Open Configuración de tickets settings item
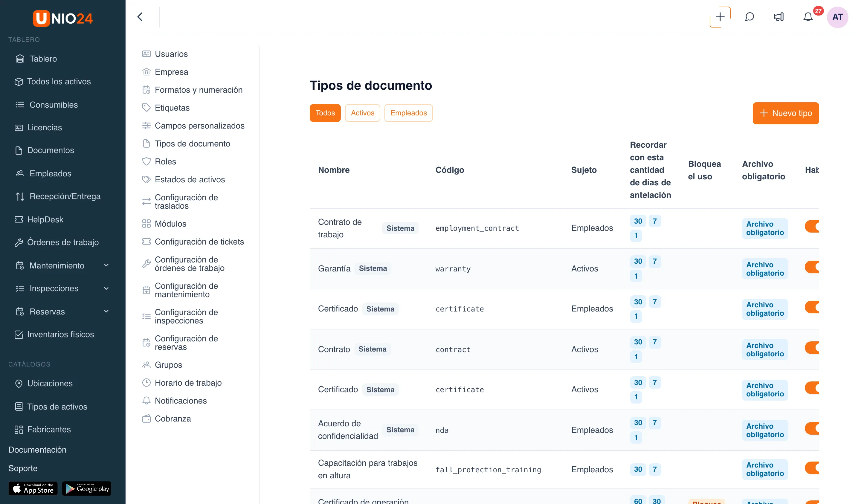This screenshot has height=504, width=861. (x=193, y=242)
